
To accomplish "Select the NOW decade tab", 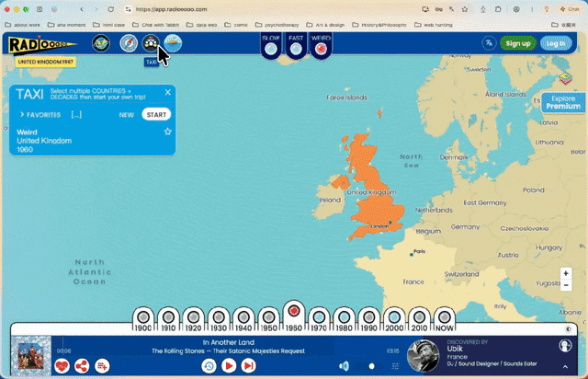I will click(445, 319).
